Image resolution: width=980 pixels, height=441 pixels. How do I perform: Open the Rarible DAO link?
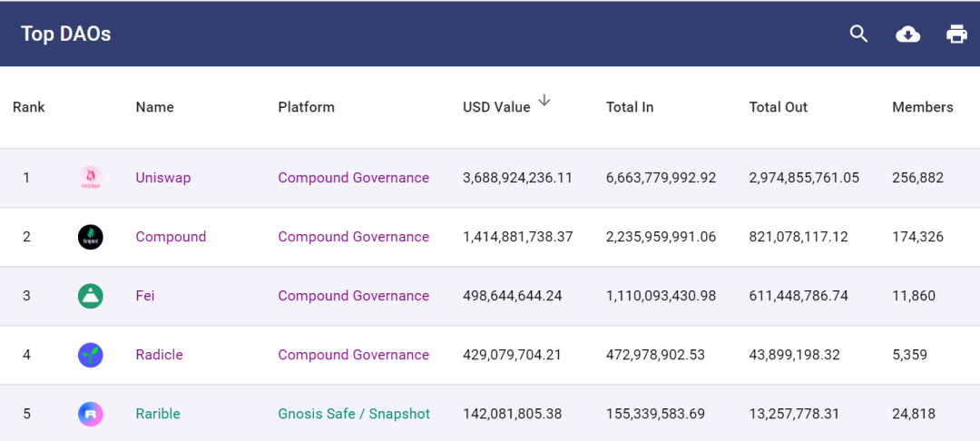pos(158,414)
